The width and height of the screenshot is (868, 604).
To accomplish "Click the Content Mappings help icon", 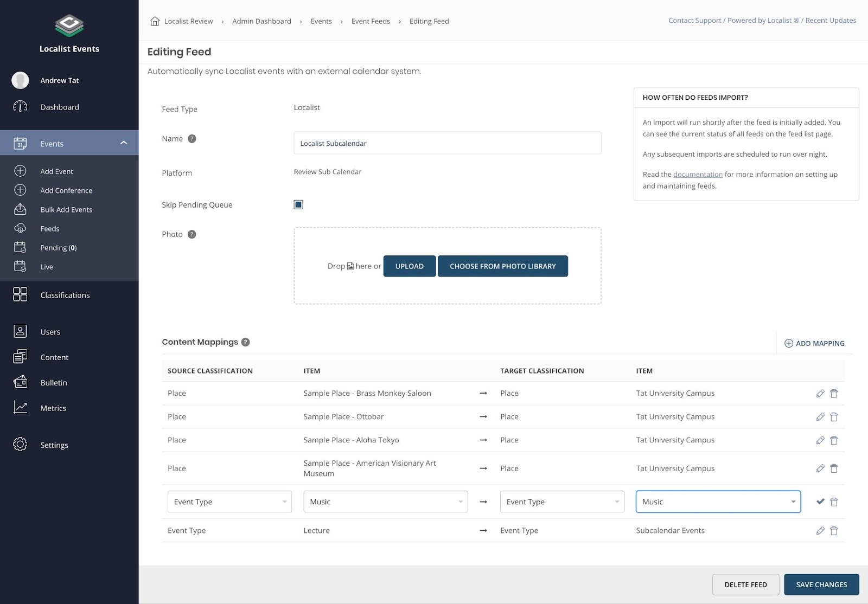I will [x=246, y=342].
